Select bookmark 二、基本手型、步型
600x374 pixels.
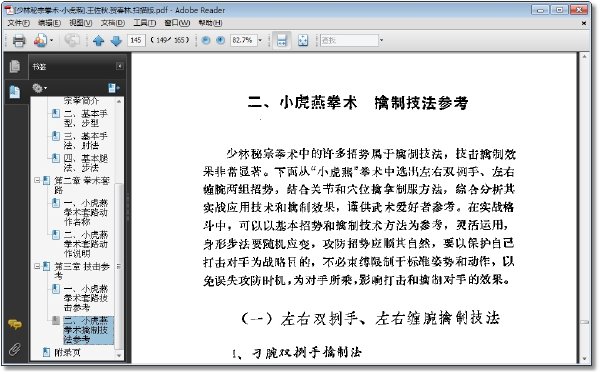coord(85,118)
